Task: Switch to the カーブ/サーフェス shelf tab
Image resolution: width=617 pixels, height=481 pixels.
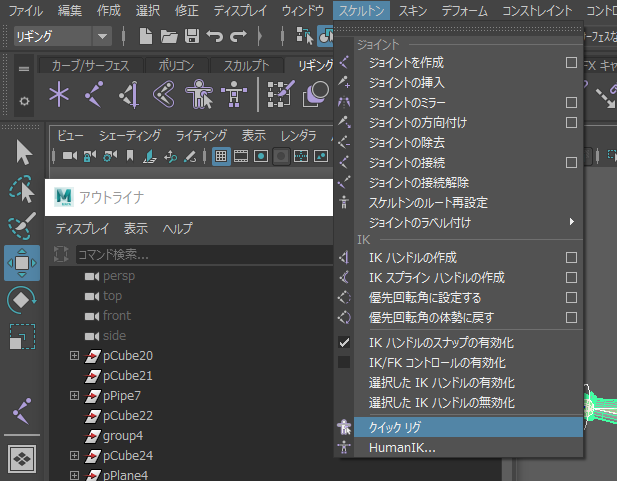Action: tap(90, 65)
